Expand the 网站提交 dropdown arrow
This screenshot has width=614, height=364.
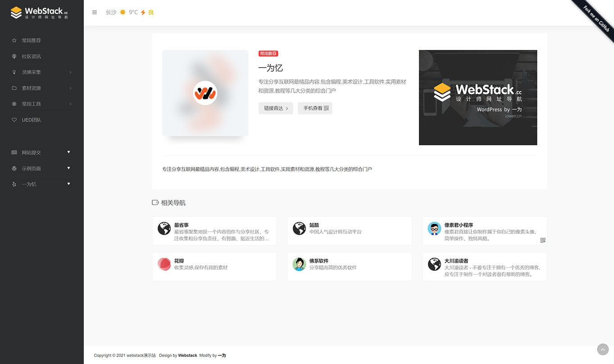pyautogui.click(x=69, y=152)
